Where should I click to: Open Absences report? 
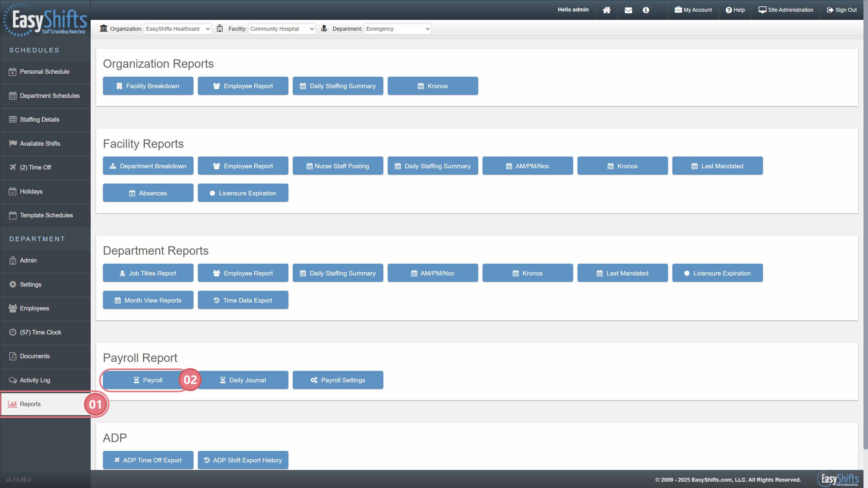(x=148, y=193)
